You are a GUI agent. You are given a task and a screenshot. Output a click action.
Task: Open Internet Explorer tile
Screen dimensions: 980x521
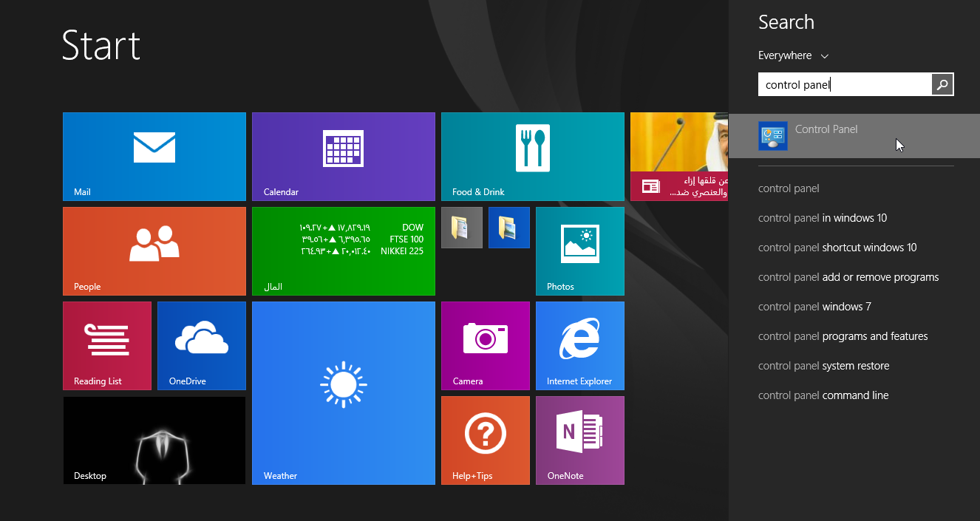click(580, 346)
